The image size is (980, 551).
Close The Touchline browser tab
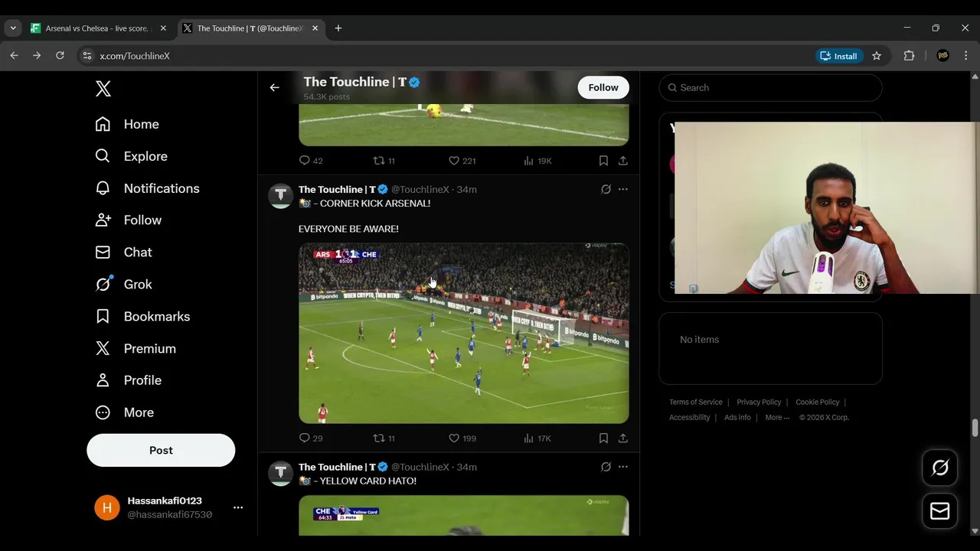315,28
